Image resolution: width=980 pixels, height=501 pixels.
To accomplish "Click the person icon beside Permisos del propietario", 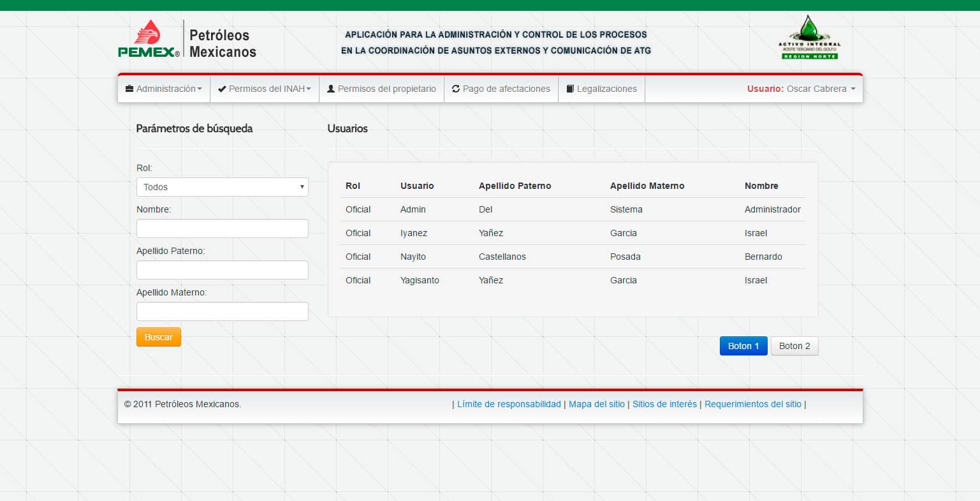I will [331, 89].
